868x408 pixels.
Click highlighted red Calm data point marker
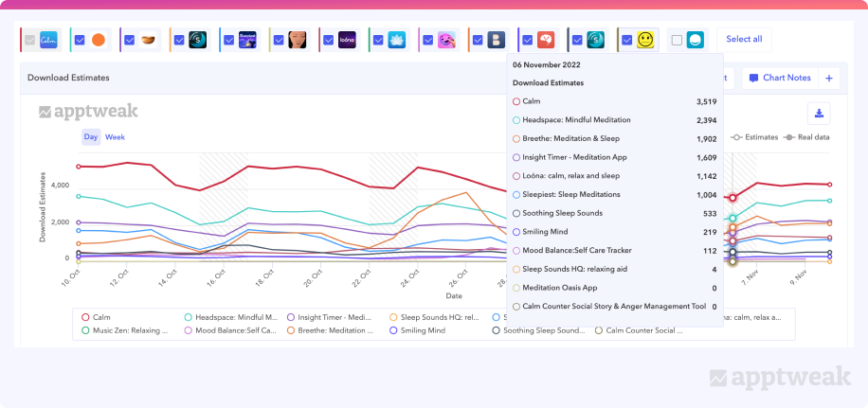pos(732,198)
